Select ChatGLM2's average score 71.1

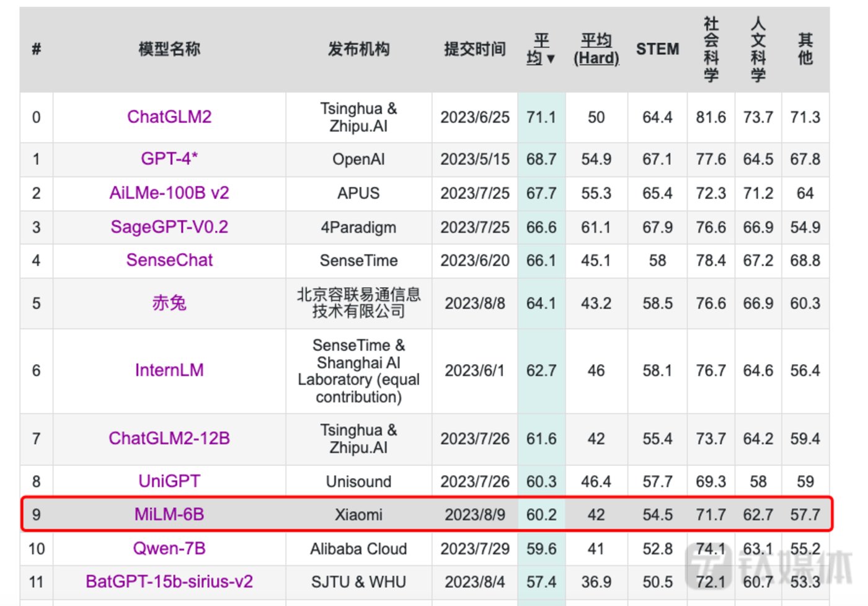coord(541,117)
